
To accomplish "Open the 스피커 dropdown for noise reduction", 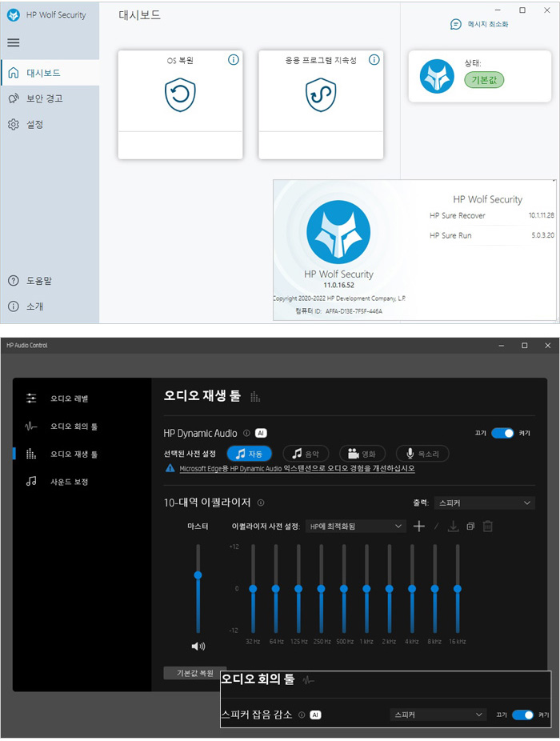I will pyautogui.click(x=438, y=715).
